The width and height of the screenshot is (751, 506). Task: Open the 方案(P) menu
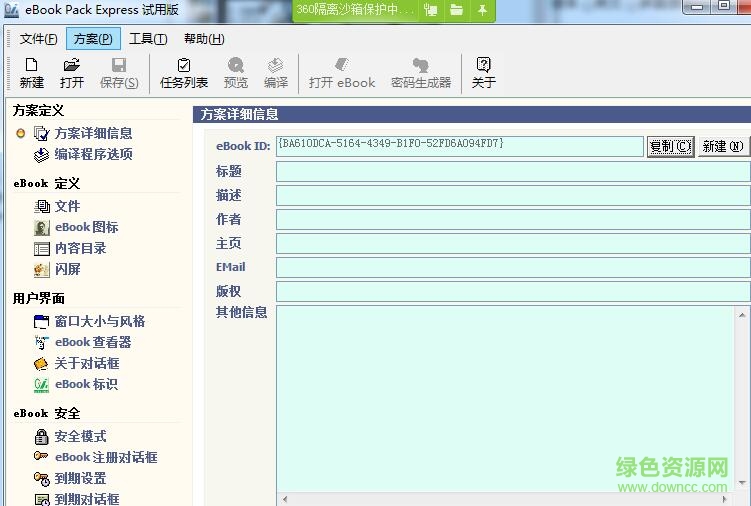coord(93,39)
